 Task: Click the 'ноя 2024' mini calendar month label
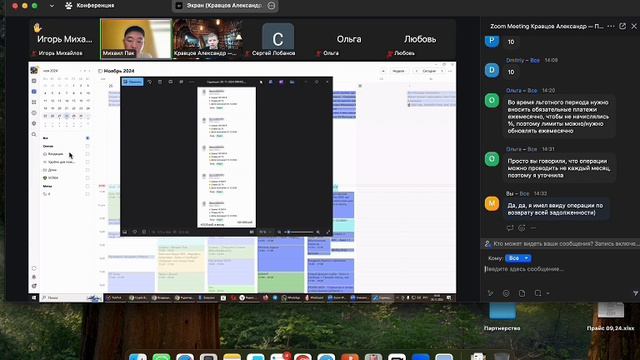point(51,71)
